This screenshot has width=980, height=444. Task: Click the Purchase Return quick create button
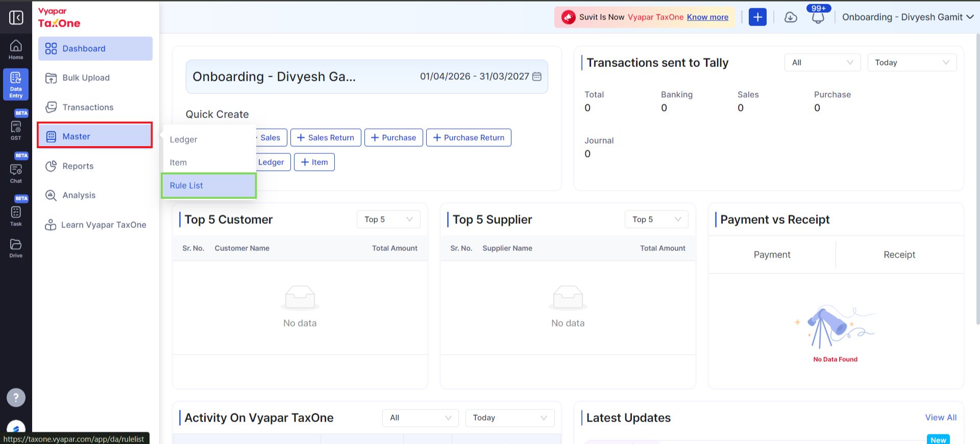pyautogui.click(x=469, y=137)
